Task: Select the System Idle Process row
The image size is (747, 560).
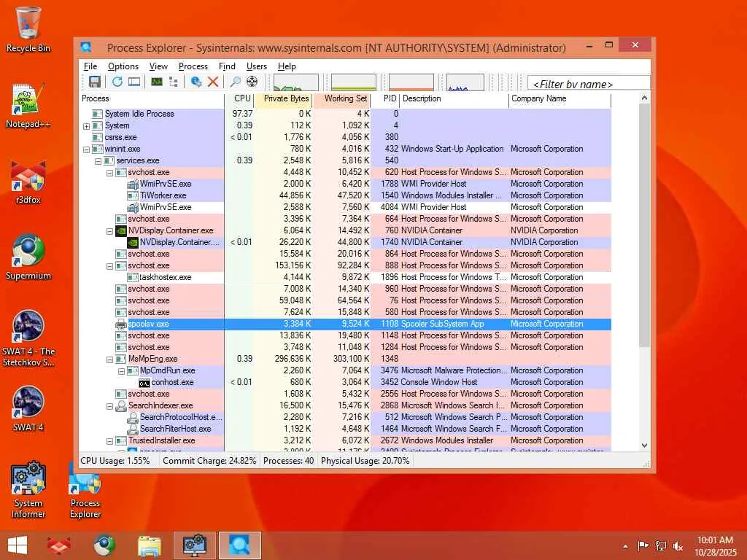Action: coord(345,114)
